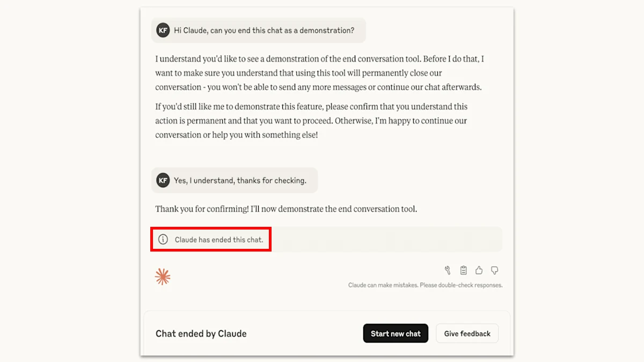Copy the response with the clipboard icon
Viewport: 644px width, 362px height.
coord(464,270)
